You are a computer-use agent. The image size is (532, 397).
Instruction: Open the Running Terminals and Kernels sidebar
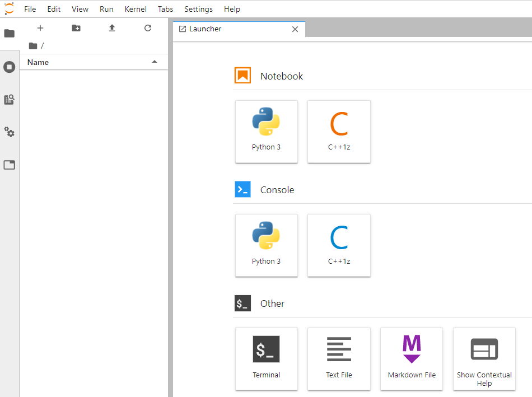9,67
